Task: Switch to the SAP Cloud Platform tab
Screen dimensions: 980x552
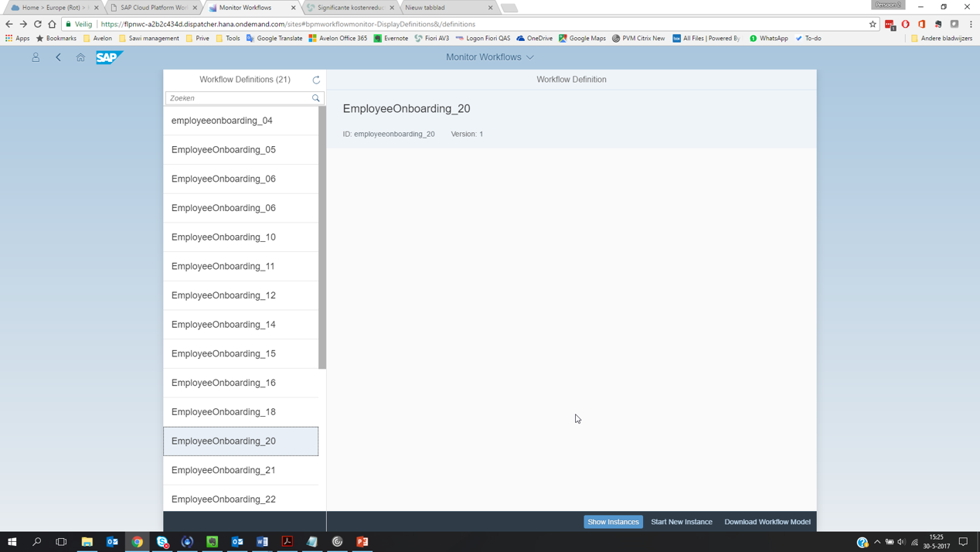Action: pyautogui.click(x=153, y=8)
